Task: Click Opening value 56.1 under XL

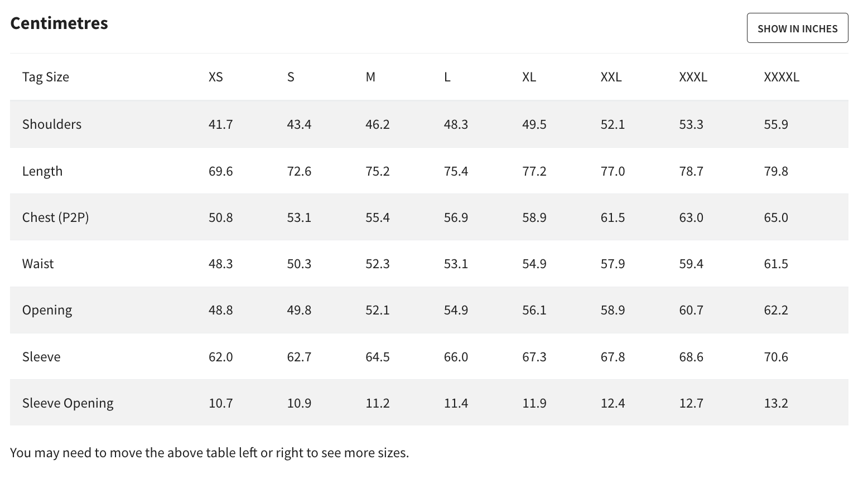Action: [x=534, y=310]
